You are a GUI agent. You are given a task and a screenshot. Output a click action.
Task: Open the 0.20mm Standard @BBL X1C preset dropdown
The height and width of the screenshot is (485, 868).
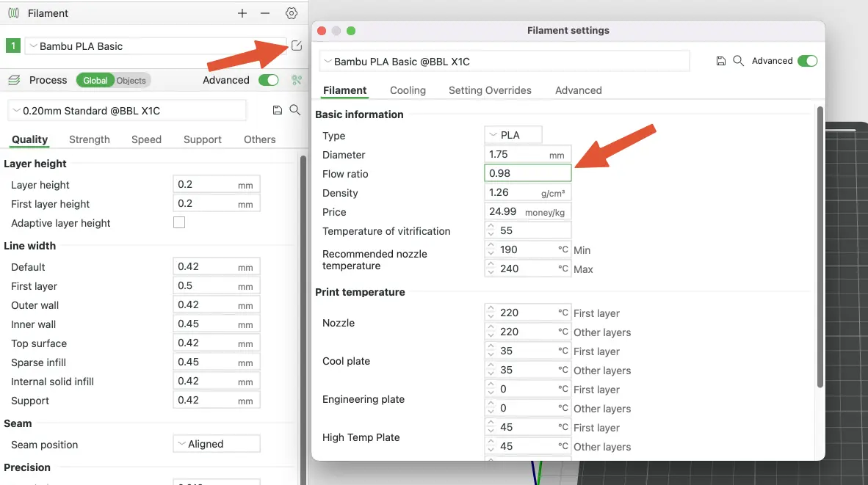click(x=127, y=111)
